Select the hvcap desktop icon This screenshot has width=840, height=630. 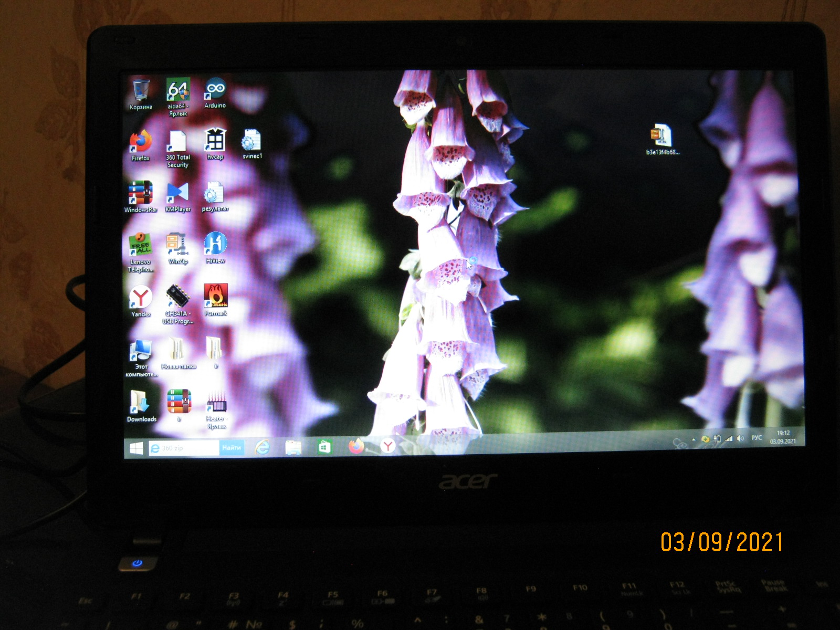215,141
